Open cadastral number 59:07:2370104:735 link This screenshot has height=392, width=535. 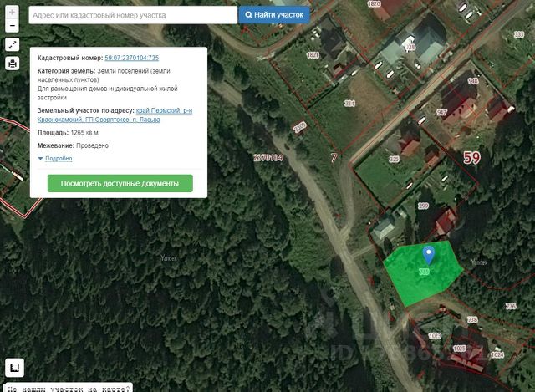coord(132,58)
